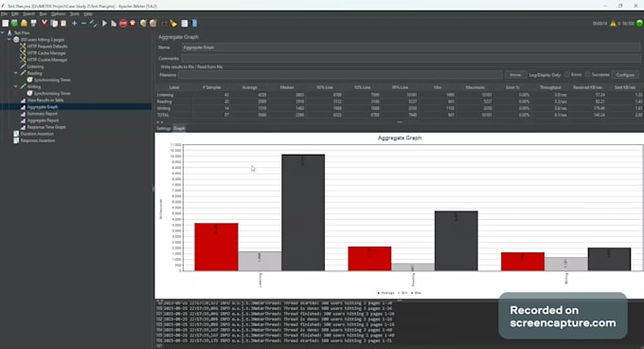Click the Browse button for filename

(515, 75)
